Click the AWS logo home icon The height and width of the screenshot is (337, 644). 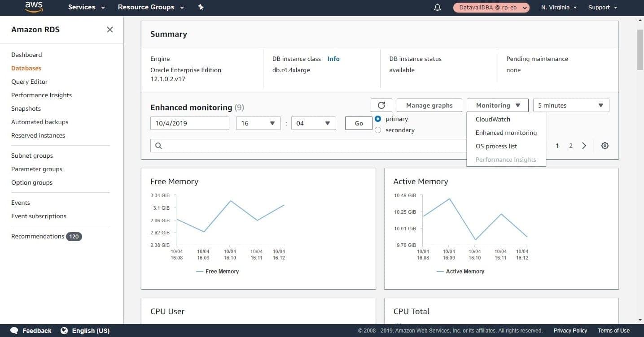click(x=34, y=7)
